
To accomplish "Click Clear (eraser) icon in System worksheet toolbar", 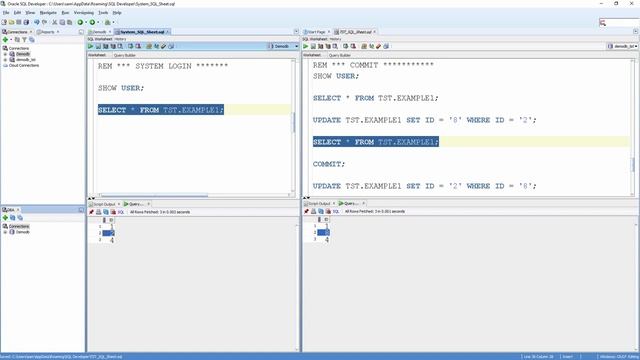I will point(164,46).
